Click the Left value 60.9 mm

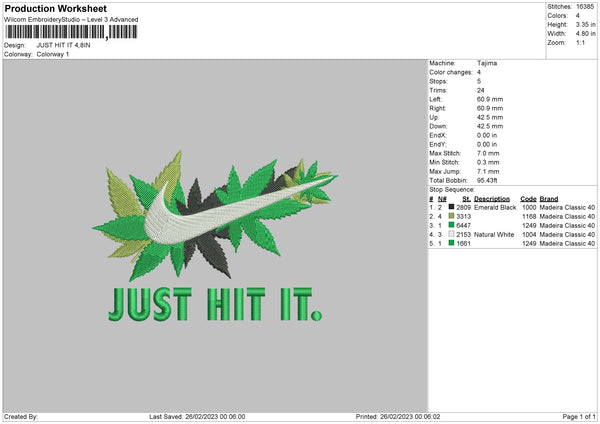pyautogui.click(x=490, y=99)
